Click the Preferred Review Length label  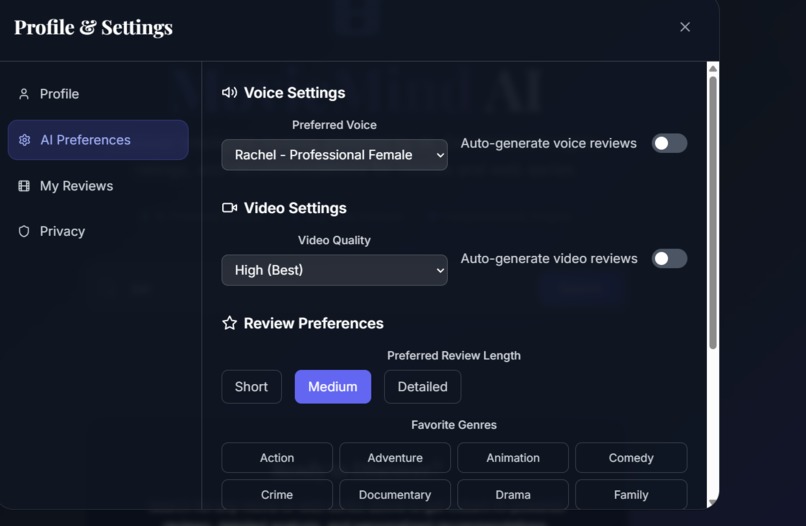(x=454, y=355)
